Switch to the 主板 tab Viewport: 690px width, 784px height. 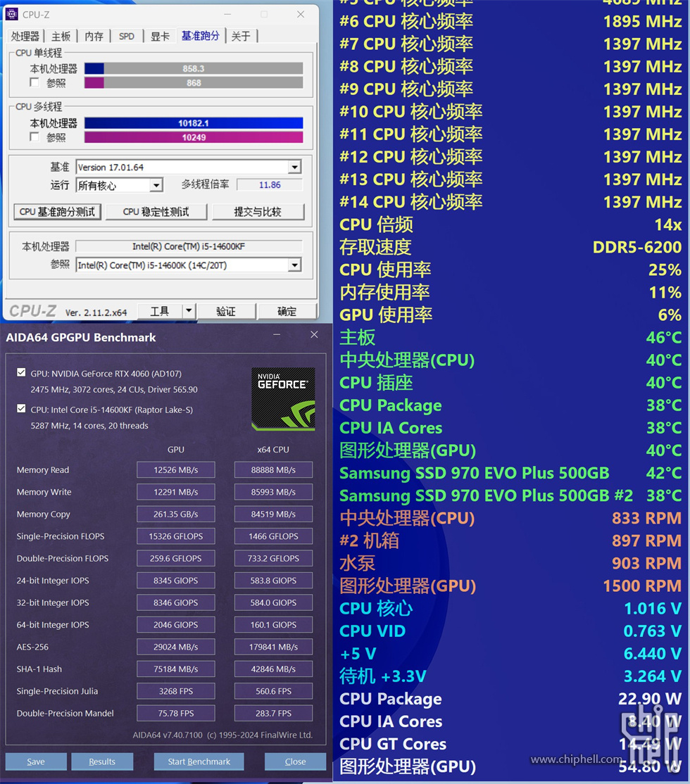[x=61, y=36]
